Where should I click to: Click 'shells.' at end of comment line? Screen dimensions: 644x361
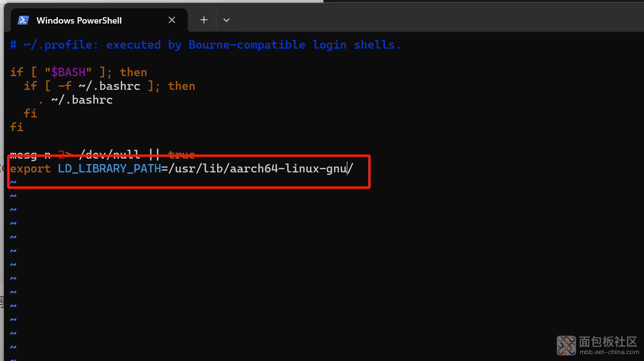coord(377,45)
